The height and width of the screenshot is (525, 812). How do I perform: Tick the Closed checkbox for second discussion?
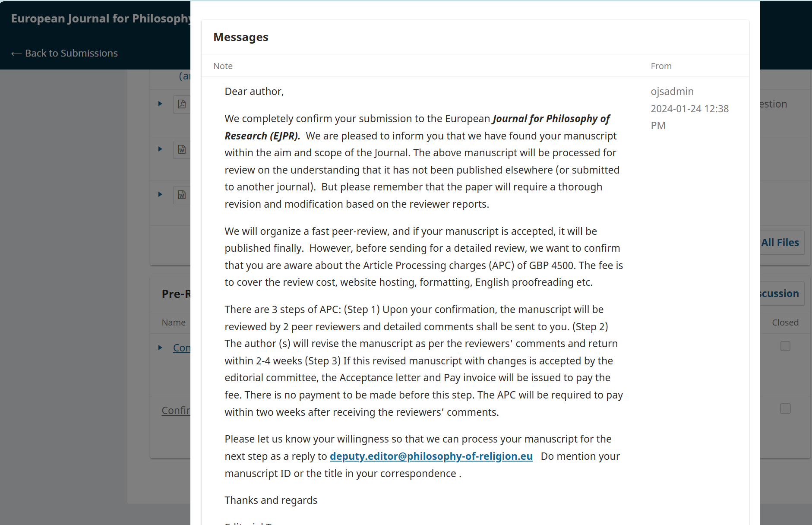tap(785, 409)
